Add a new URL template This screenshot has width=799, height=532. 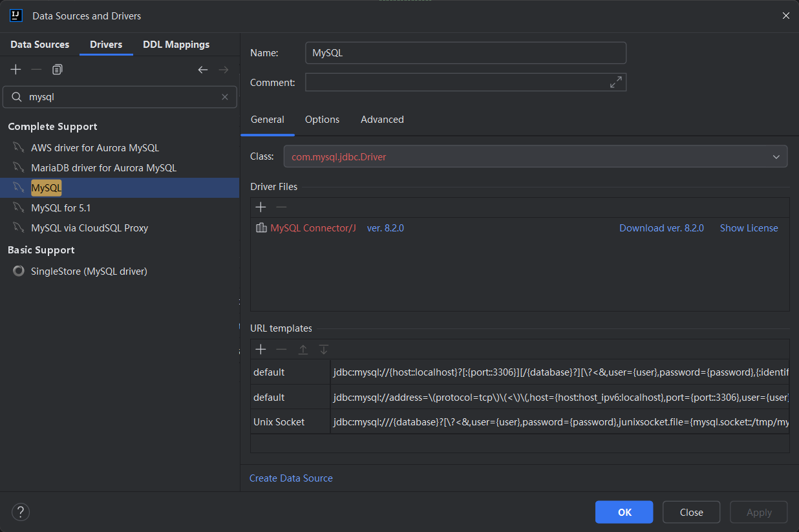[x=261, y=349]
